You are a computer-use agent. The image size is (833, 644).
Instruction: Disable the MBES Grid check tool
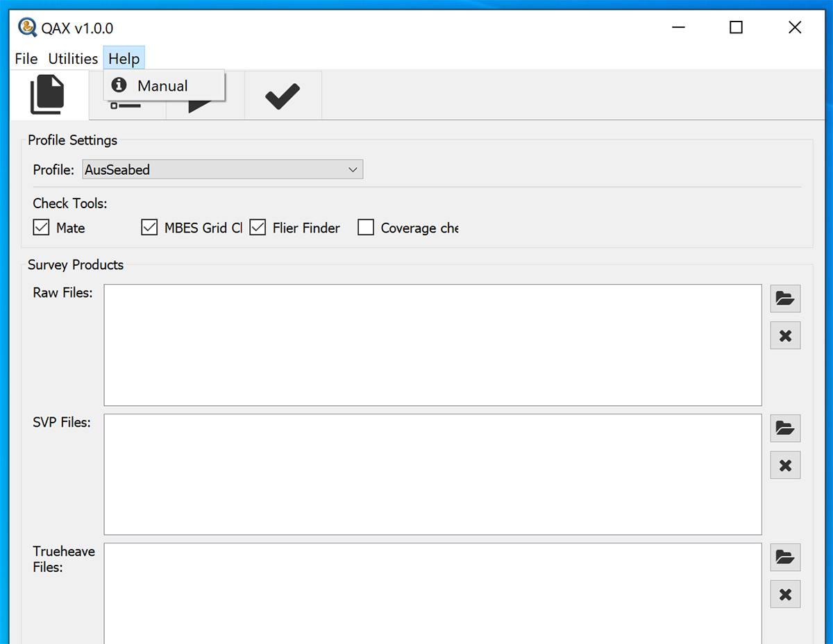coord(149,228)
